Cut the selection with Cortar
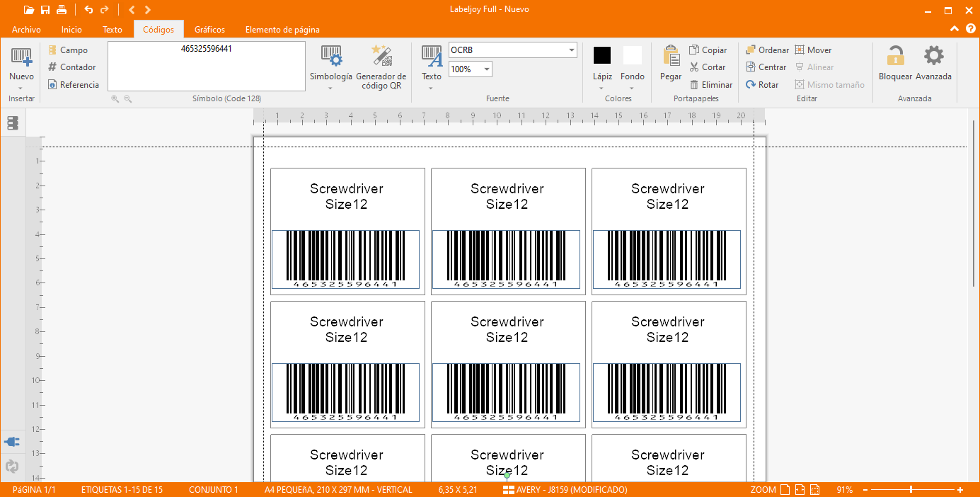Image resolution: width=980 pixels, height=497 pixels. click(x=707, y=67)
